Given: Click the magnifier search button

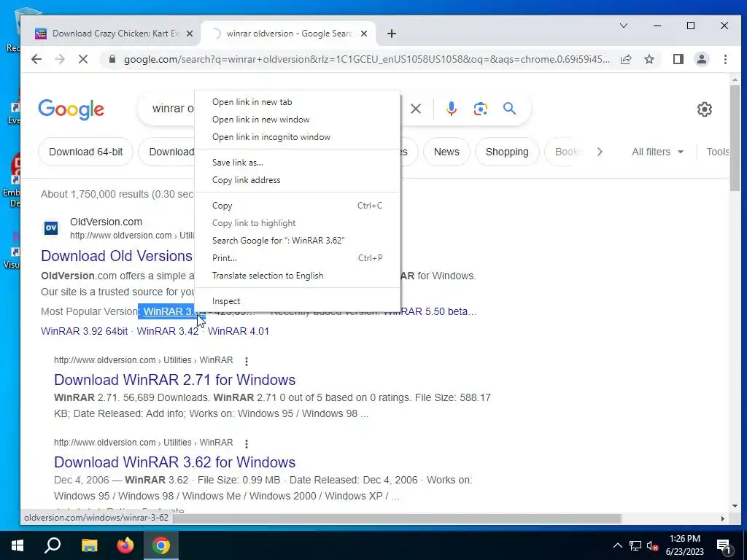Looking at the screenshot, I should (509, 109).
